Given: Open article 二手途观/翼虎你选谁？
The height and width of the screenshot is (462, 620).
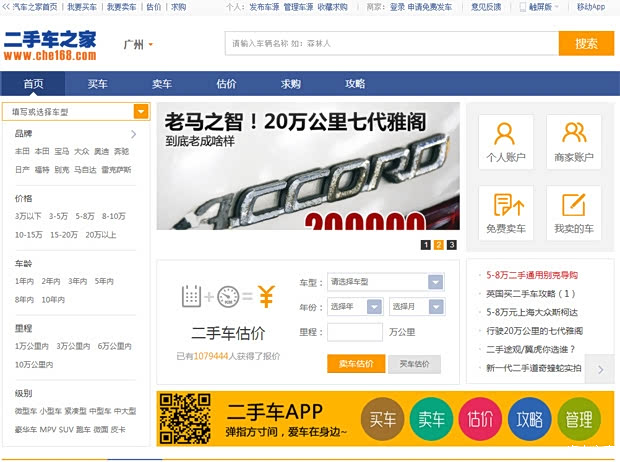Looking at the screenshot, I should point(531,349).
